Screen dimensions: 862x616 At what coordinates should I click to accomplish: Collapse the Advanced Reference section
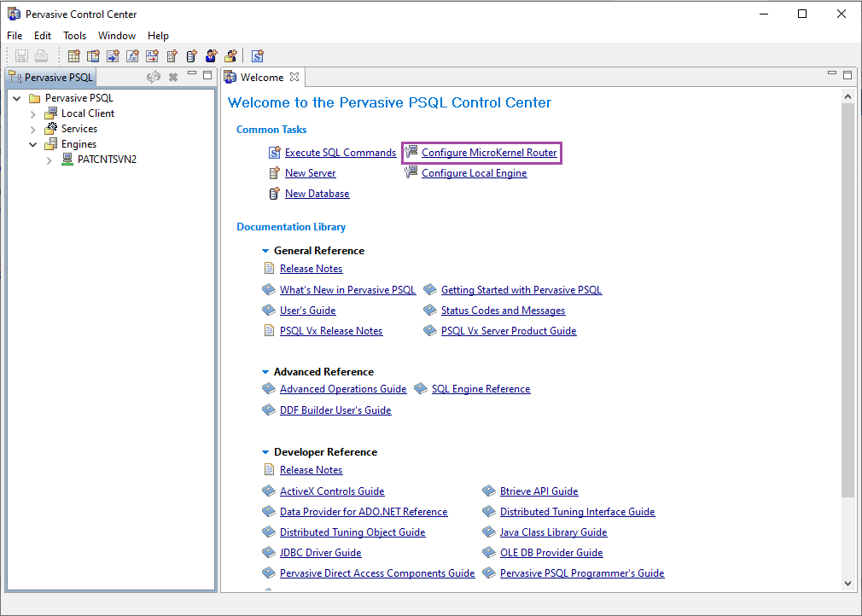coord(265,372)
